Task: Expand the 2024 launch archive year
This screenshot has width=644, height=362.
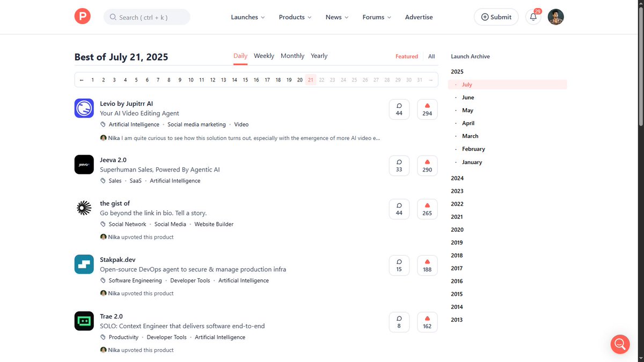Action: (457, 178)
